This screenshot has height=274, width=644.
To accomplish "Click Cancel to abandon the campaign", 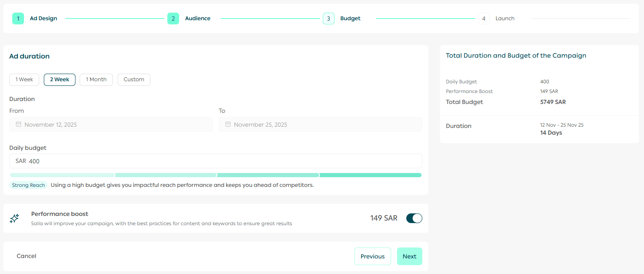I will pyautogui.click(x=27, y=256).
